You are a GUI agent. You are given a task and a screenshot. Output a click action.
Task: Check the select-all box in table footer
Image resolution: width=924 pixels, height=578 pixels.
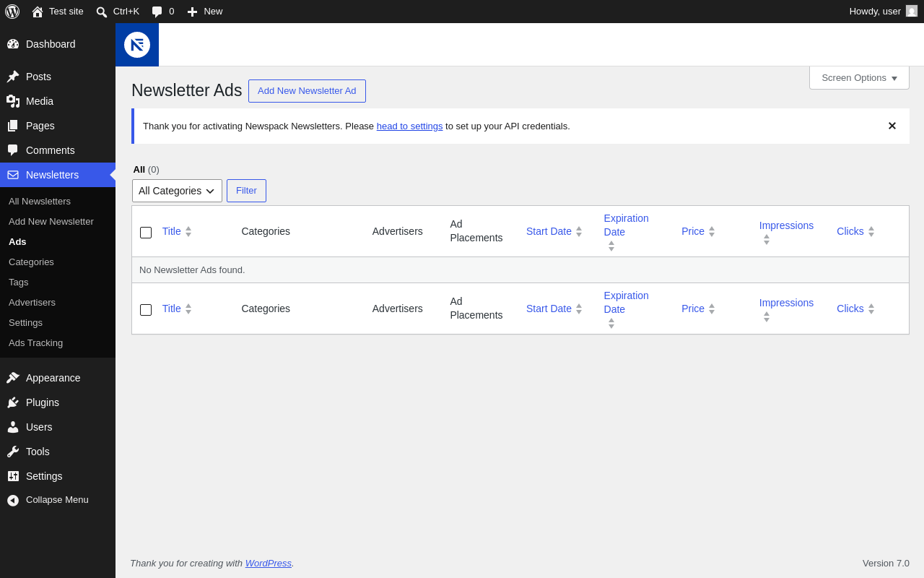click(146, 310)
